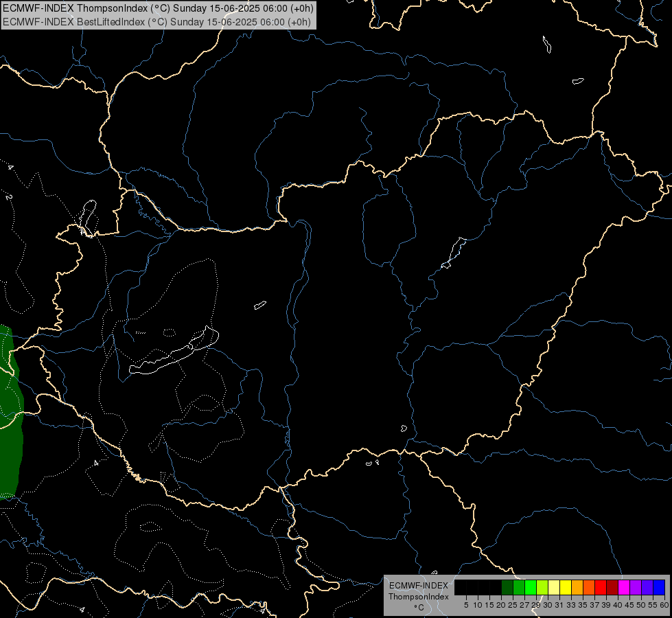Click the large white-outlined Lake Balaton shape
The image size is (672, 618).
click(174, 352)
